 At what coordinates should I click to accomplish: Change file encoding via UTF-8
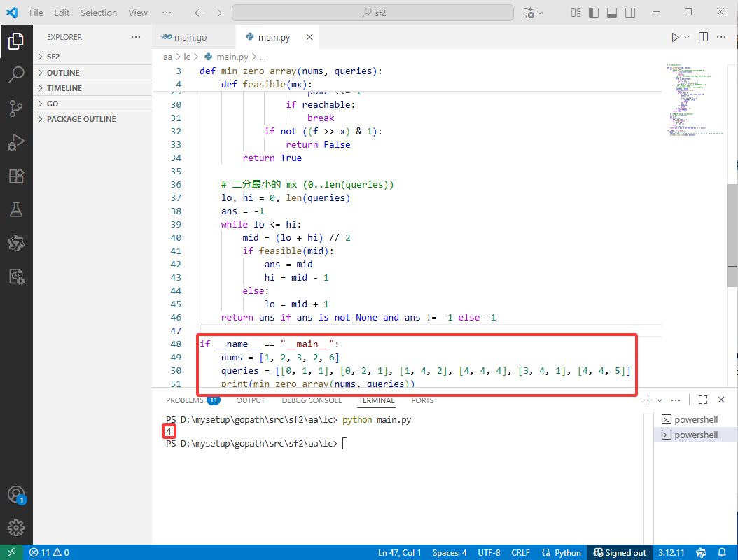(x=489, y=552)
